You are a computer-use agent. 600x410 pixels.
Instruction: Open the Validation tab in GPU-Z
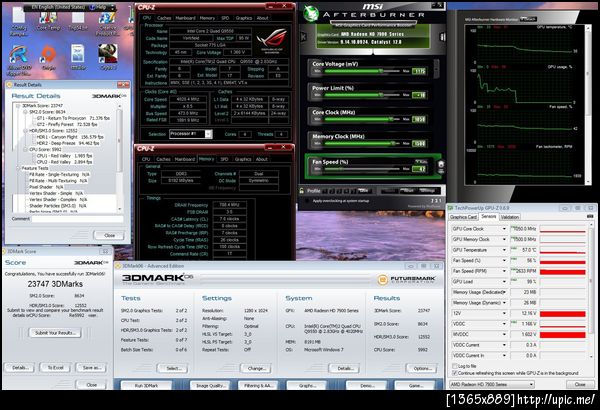[x=510, y=217]
